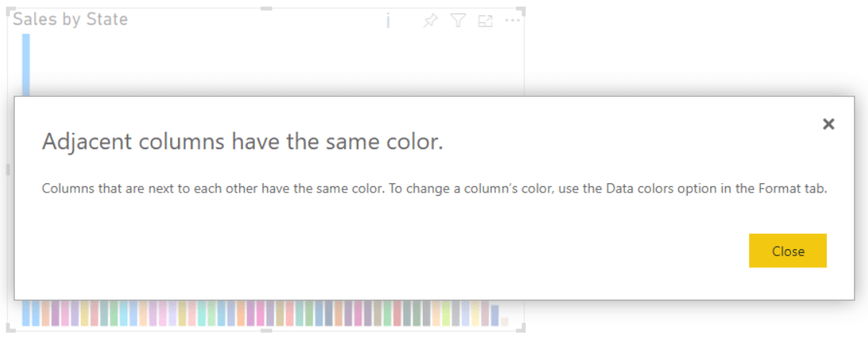
Task: Select the shortest pale column at chart's right end
Action: [504, 321]
